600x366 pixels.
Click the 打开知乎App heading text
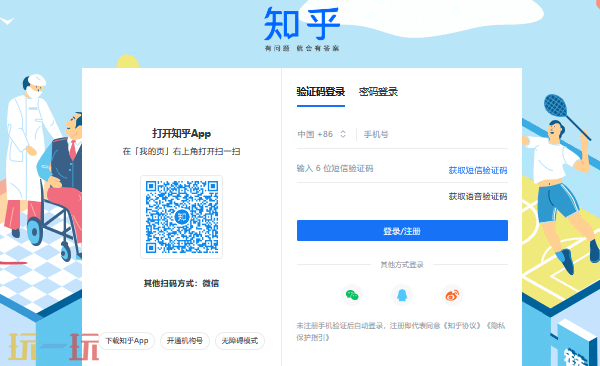[x=181, y=134]
